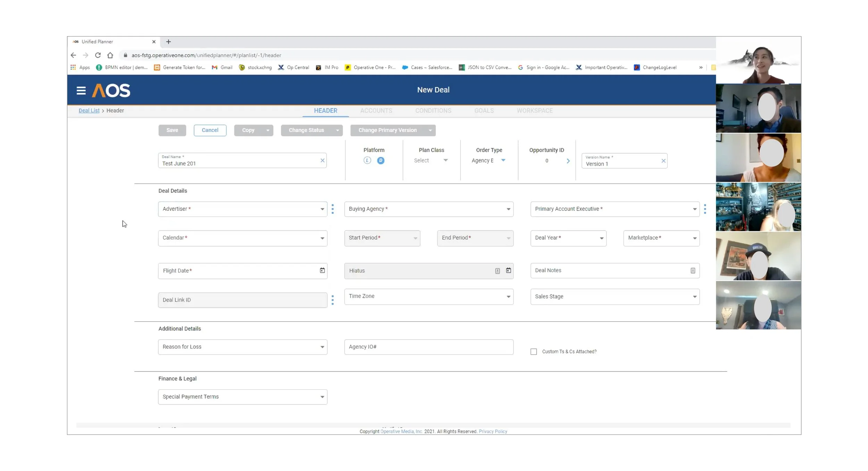Go to Deal List breadcrumb link

pyautogui.click(x=89, y=110)
